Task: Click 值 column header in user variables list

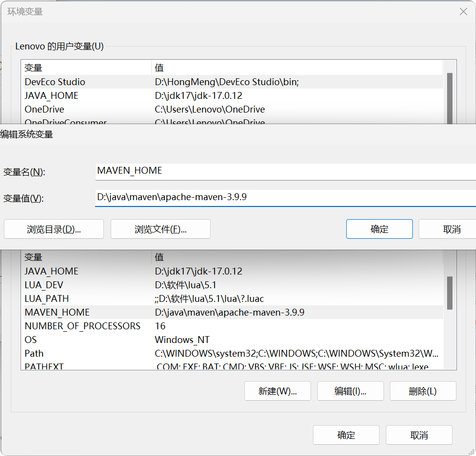Action: 297,68
